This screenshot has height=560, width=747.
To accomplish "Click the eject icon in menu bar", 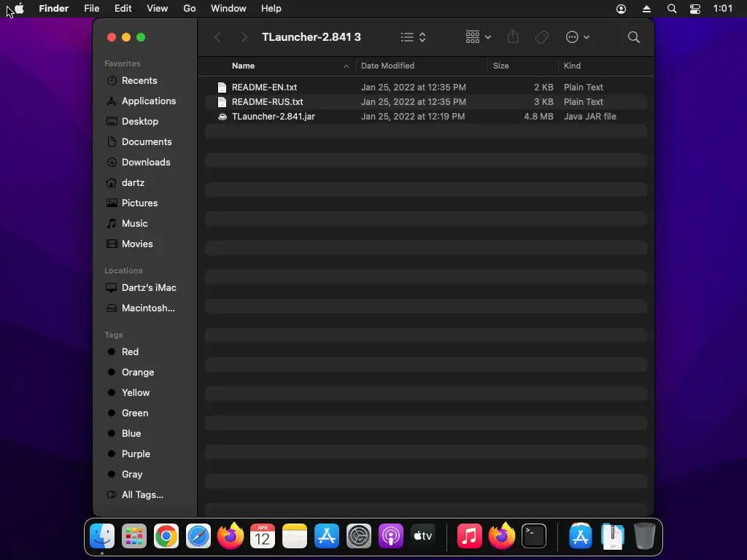I will [x=646, y=9].
